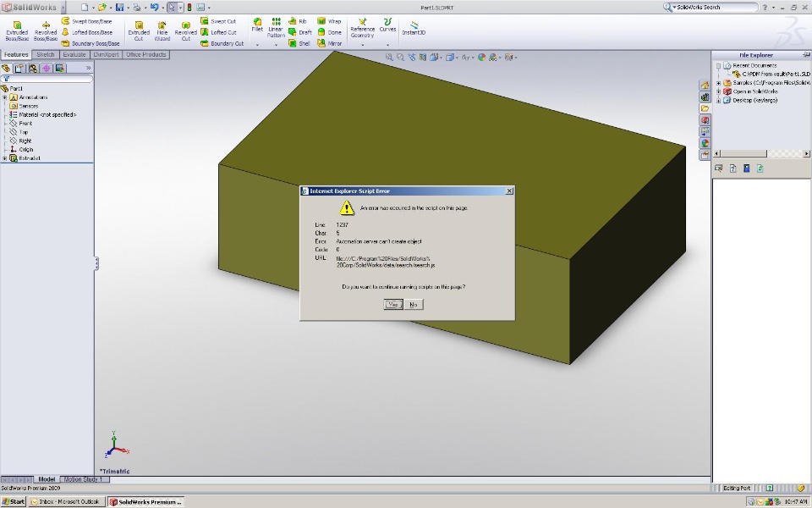Select the Extruded Boss/Base tool
Image resolution: width=812 pixels, height=508 pixels.
pos(17,31)
